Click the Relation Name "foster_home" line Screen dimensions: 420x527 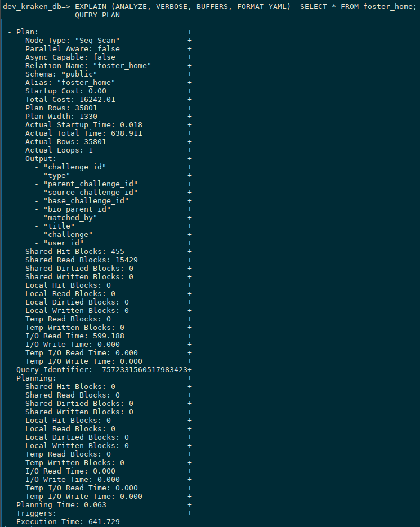click(x=88, y=65)
